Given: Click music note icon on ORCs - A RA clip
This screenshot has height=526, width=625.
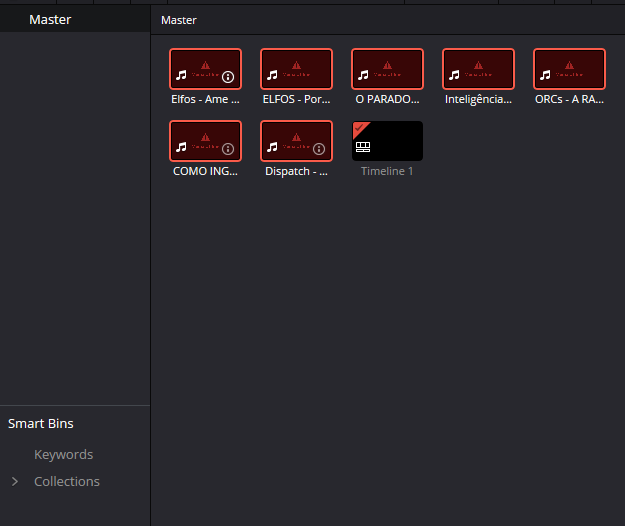Looking at the screenshot, I should (545, 75).
